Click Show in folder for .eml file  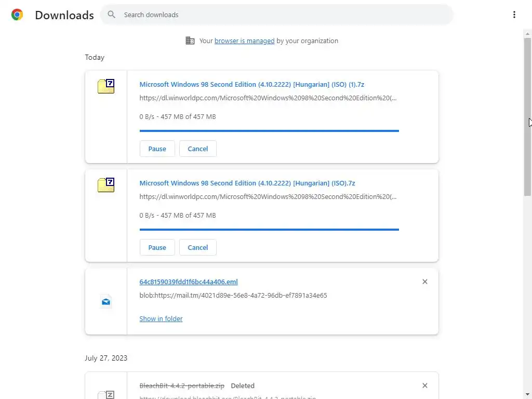[x=161, y=318]
